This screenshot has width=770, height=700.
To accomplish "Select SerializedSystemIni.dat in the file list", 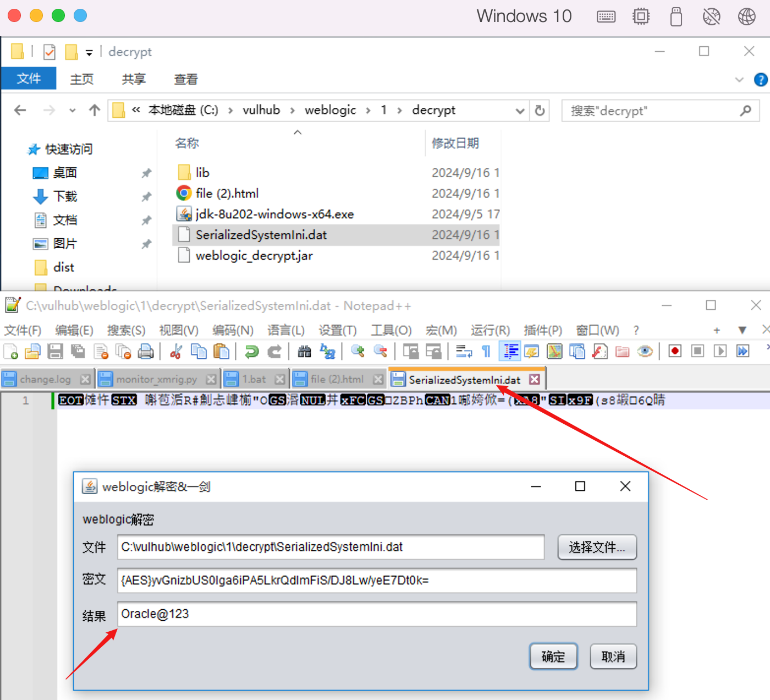I will click(x=261, y=234).
